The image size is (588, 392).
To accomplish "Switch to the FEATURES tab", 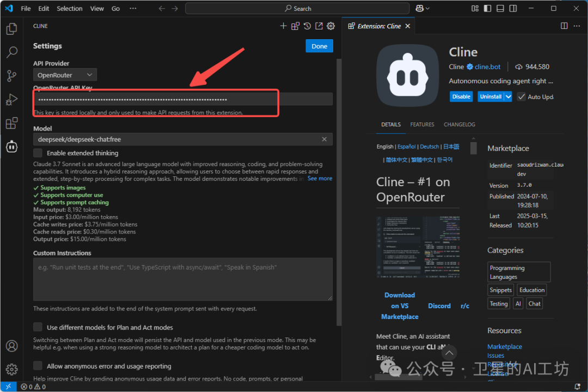I will (422, 124).
